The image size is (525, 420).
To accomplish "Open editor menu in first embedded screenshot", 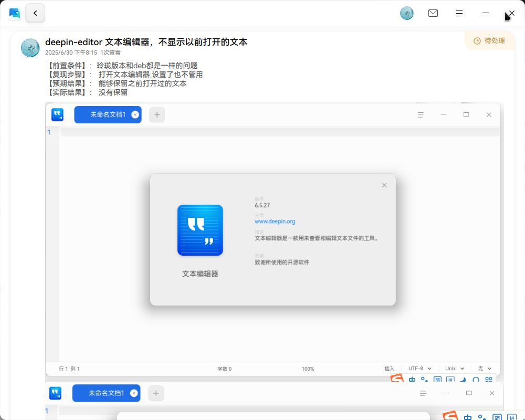I will point(421,115).
